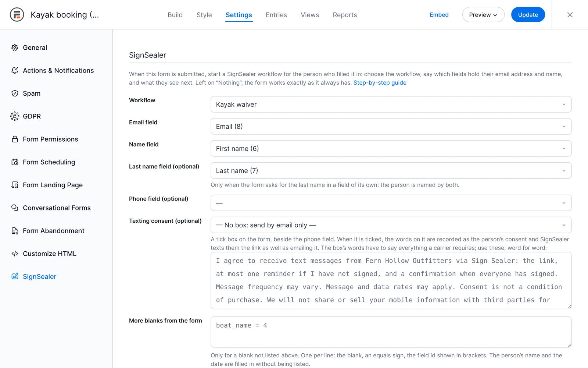Click the Spam shield icon
The width and height of the screenshot is (588, 368).
pyautogui.click(x=15, y=93)
